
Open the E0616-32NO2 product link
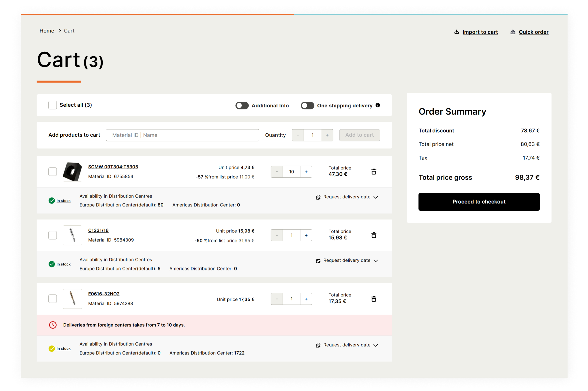click(104, 294)
